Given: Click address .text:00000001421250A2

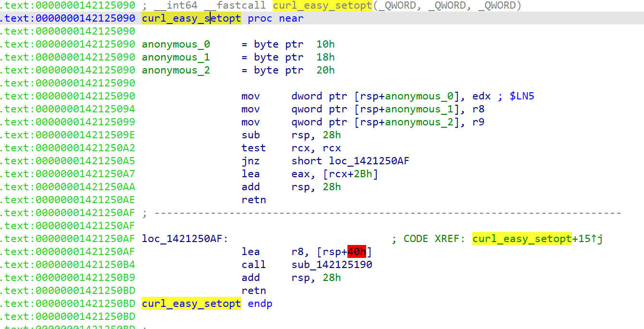Looking at the screenshot, I should click(68, 148).
